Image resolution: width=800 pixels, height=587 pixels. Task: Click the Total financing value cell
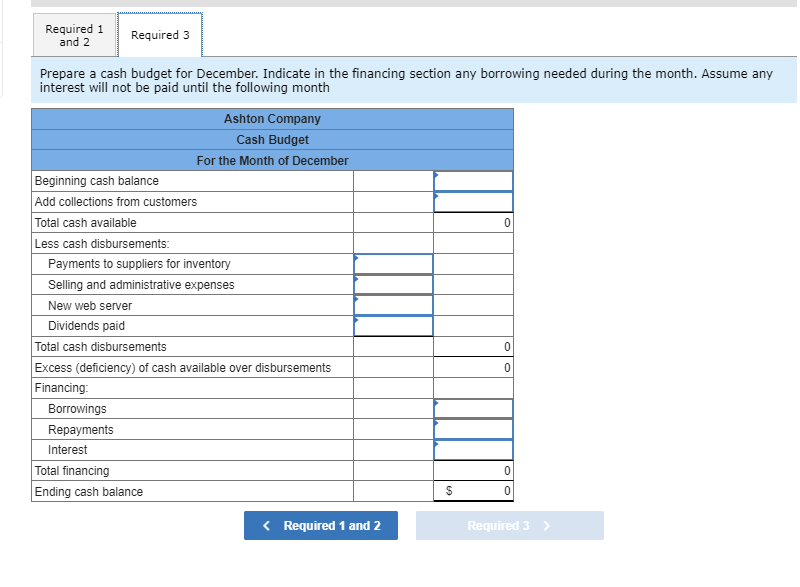click(x=473, y=471)
